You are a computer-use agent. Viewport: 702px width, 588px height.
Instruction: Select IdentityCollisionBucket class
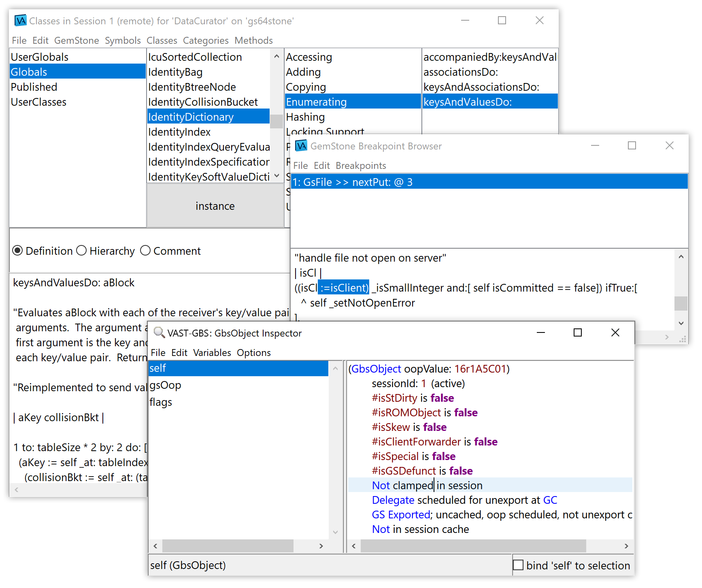pyautogui.click(x=208, y=102)
